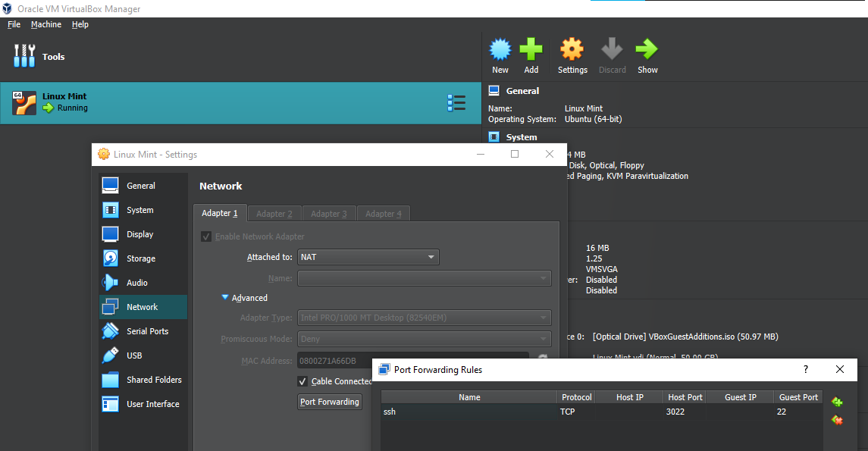Open Settings via the orange gear toolbar icon
This screenshot has width=868, height=451.
572,50
